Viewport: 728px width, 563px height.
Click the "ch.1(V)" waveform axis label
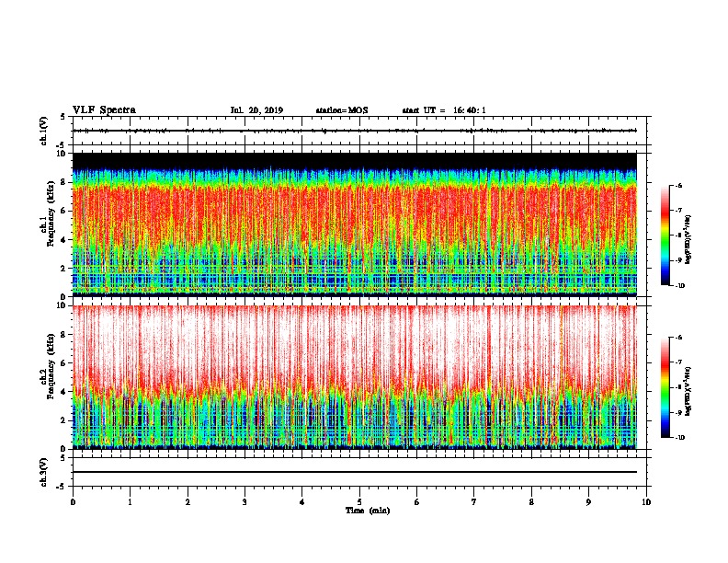(x=43, y=131)
